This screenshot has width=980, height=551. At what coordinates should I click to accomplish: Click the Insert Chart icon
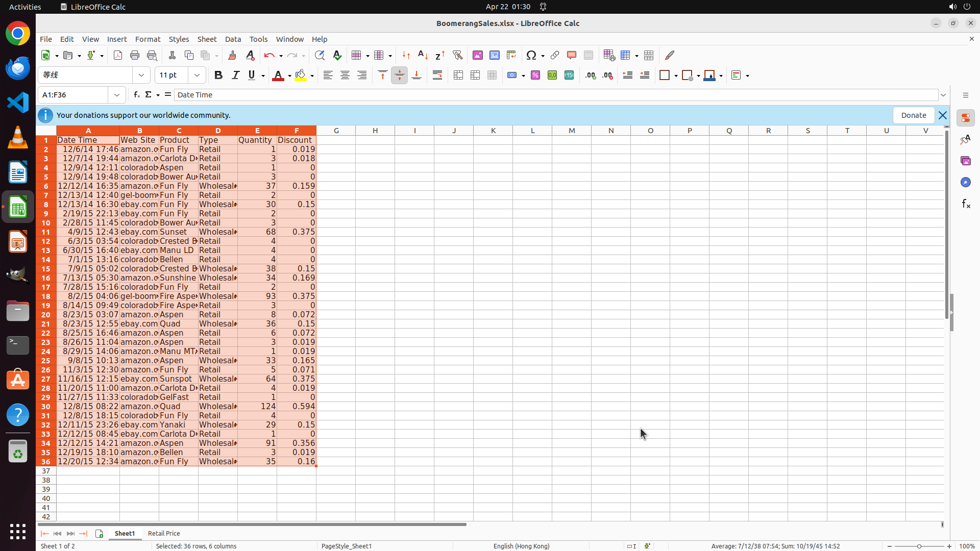click(x=494, y=55)
